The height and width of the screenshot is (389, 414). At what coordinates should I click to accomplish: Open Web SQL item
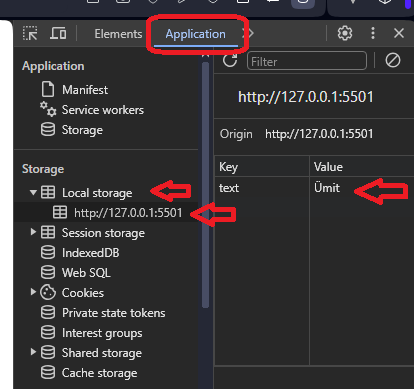[x=86, y=273]
